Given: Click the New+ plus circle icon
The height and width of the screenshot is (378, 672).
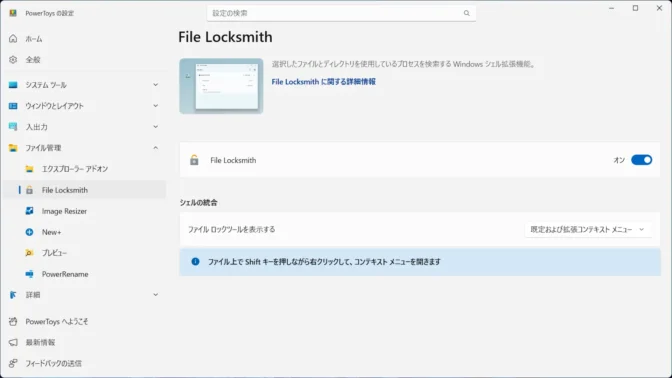Looking at the screenshot, I should pos(29,232).
